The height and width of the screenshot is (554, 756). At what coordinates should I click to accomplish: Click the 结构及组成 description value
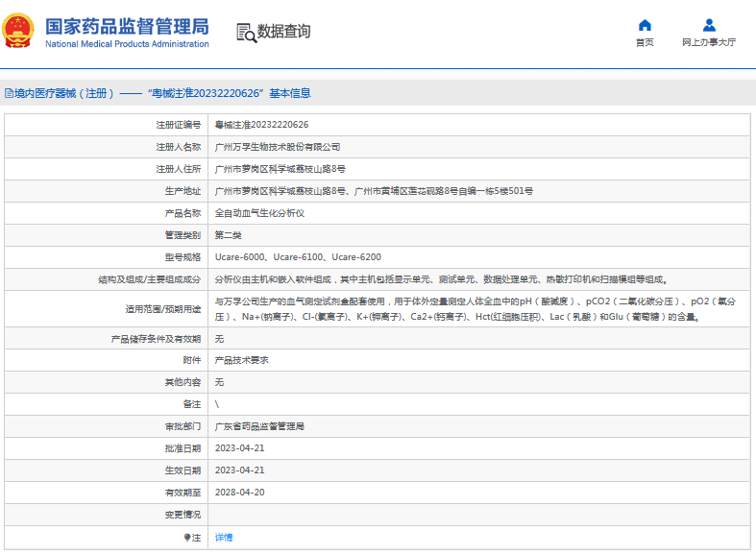click(441, 279)
